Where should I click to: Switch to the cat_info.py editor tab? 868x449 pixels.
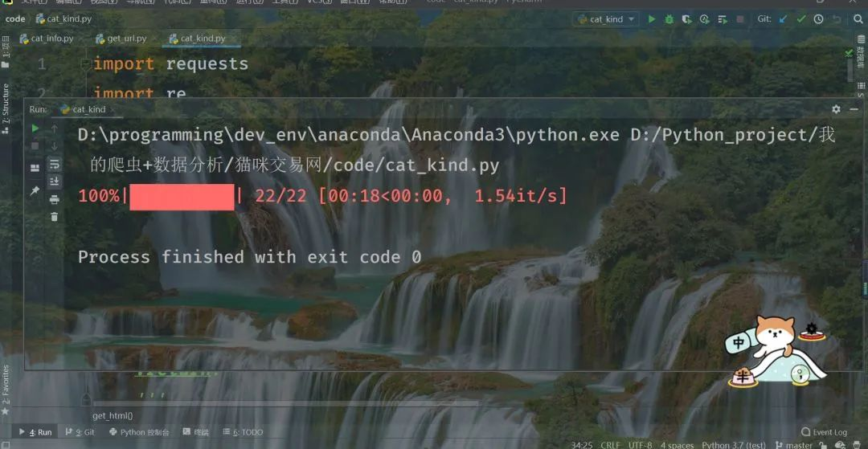click(x=46, y=39)
